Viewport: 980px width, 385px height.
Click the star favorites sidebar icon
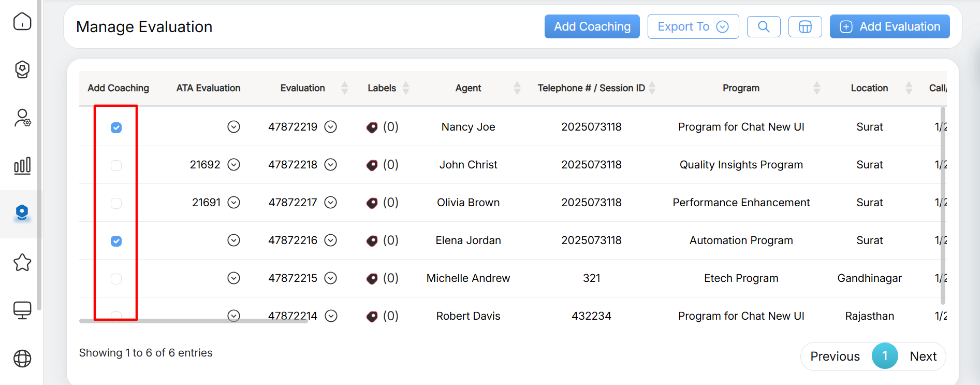22,263
